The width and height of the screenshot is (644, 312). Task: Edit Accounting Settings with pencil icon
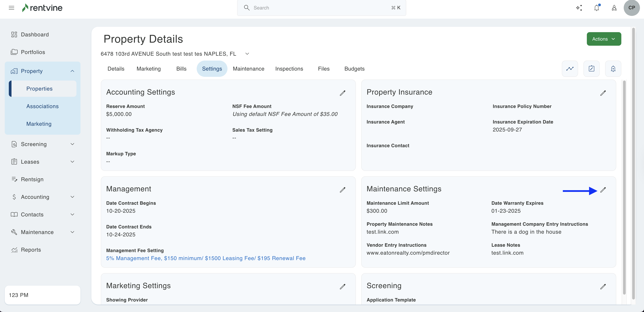point(342,93)
